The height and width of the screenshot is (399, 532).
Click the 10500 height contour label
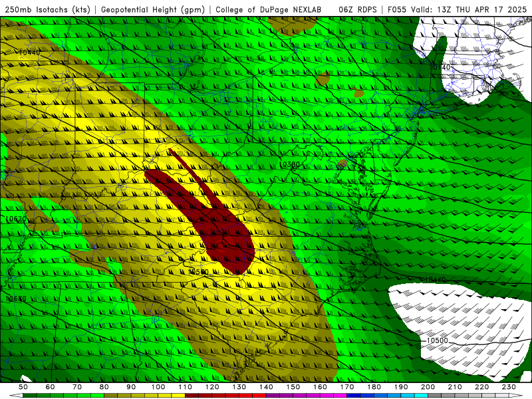point(437,340)
